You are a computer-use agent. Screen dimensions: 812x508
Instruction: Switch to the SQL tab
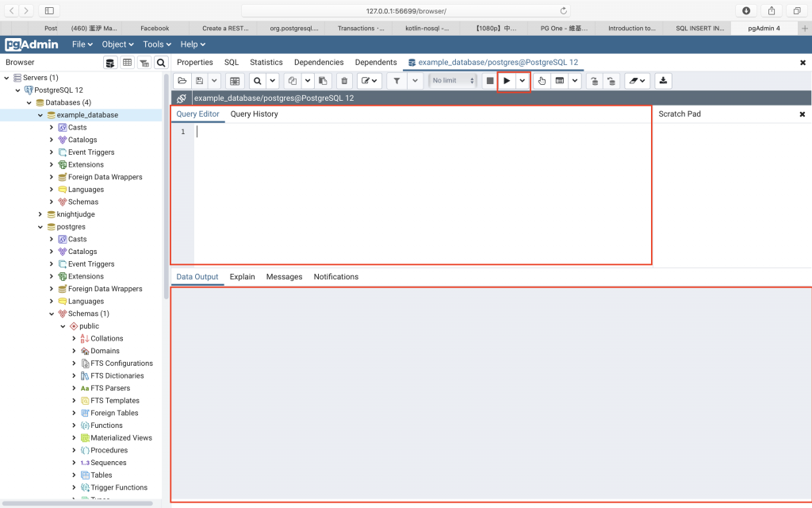(x=232, y=62)
